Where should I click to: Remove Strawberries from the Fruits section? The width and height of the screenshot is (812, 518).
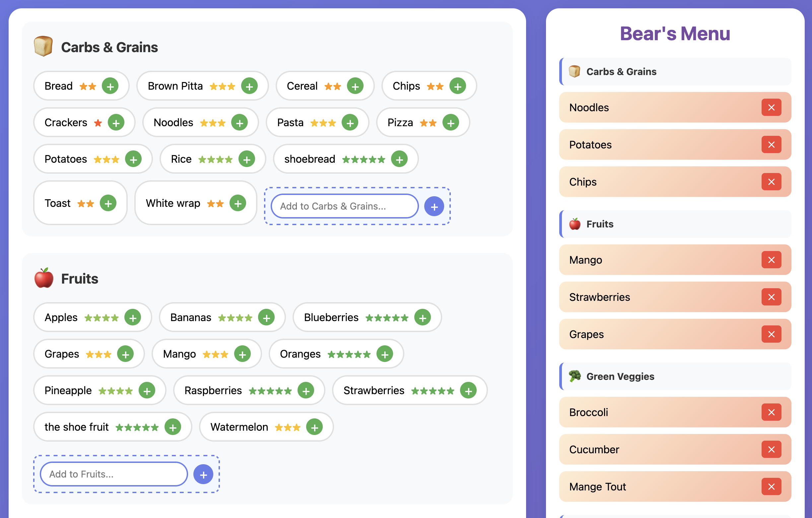click(x=772, y=297)
